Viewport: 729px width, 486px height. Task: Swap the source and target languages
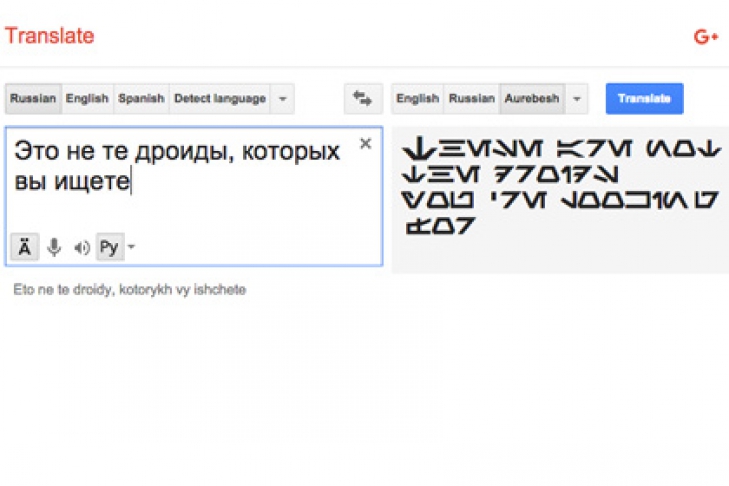pyautogui.click(x=363, y=98)
